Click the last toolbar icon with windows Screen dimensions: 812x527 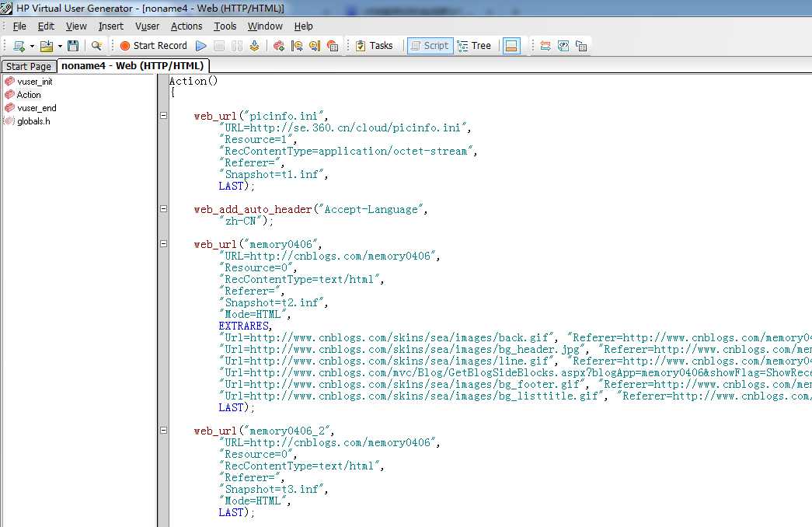pyautogui.click(x=581, y=46)
